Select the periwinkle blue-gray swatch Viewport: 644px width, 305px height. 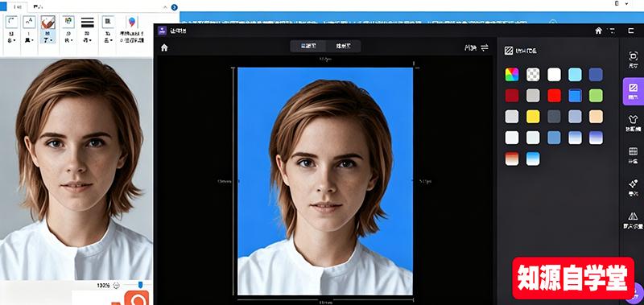575,117
